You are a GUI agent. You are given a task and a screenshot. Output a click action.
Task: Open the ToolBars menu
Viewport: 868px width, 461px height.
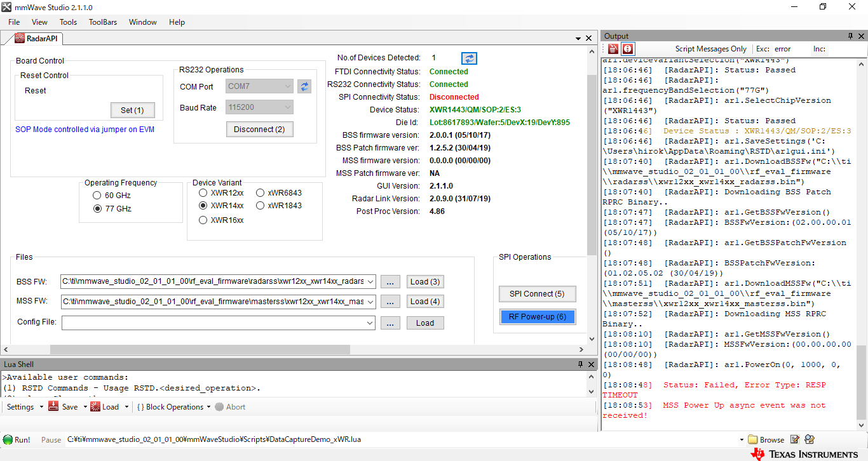pos(103,22)
